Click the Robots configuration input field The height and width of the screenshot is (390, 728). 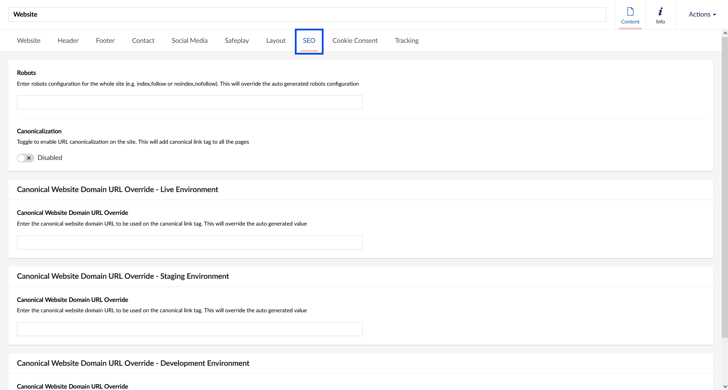tap(190, 102)
